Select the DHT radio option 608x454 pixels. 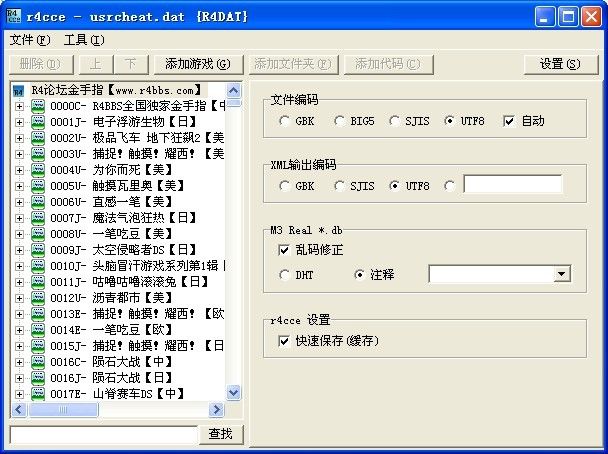coord(284,275)
